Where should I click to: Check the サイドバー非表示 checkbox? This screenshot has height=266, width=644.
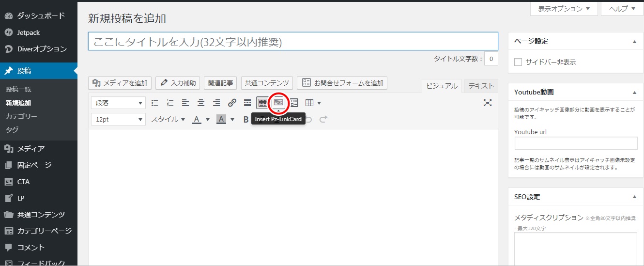[x=518, y=62]
